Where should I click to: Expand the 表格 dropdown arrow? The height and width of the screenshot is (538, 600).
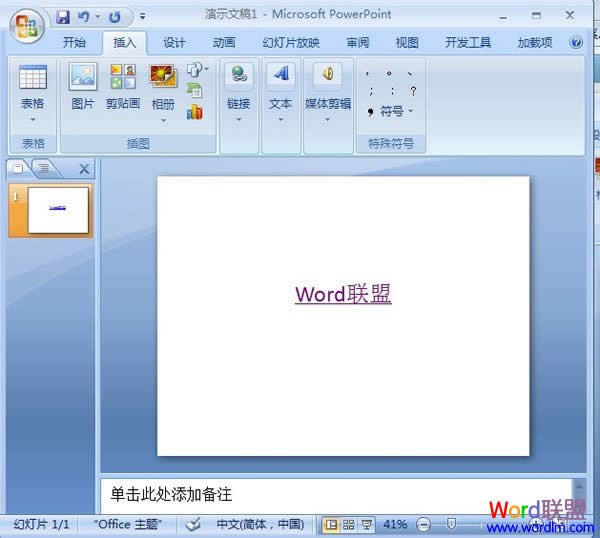(33, 119)
